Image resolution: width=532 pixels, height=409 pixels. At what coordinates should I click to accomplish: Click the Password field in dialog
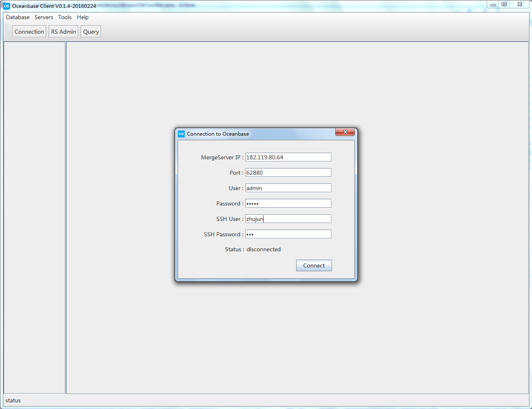(x=288, y=203)
